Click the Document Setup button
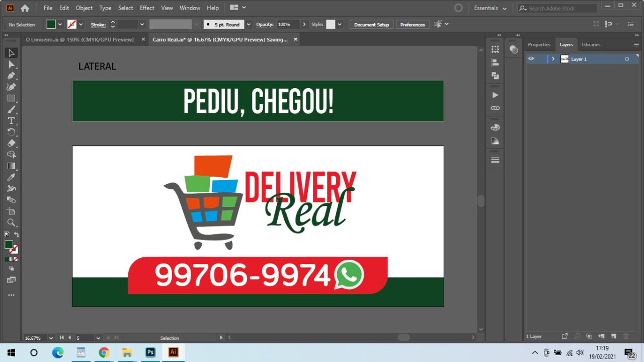The height and width of the screenshot is (362, 644). point(371,25)
